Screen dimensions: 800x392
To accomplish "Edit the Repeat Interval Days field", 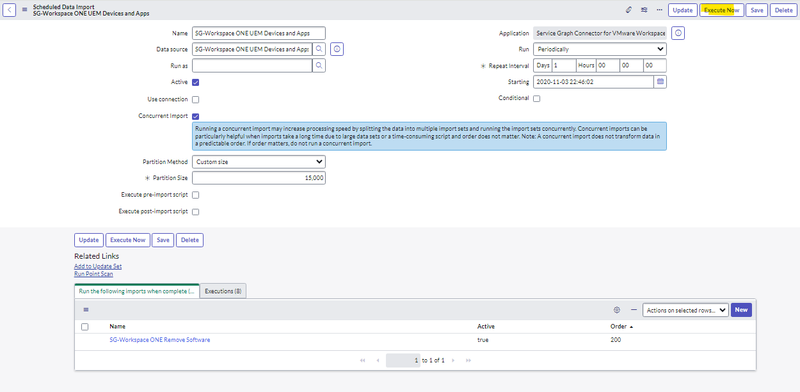I will pyautogui.click(x=564, y=65).
